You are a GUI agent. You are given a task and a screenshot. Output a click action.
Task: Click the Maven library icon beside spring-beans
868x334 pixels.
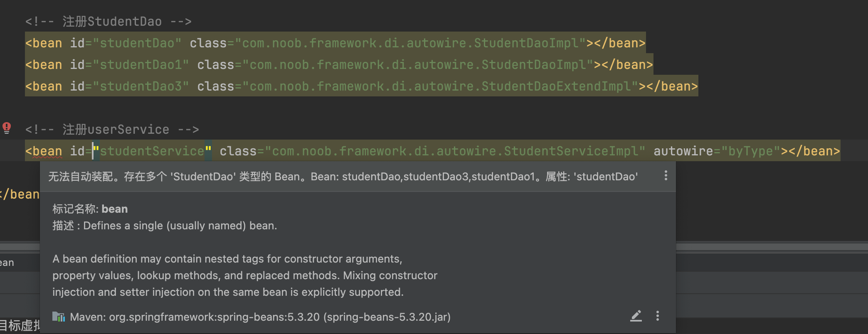[59, 317]
